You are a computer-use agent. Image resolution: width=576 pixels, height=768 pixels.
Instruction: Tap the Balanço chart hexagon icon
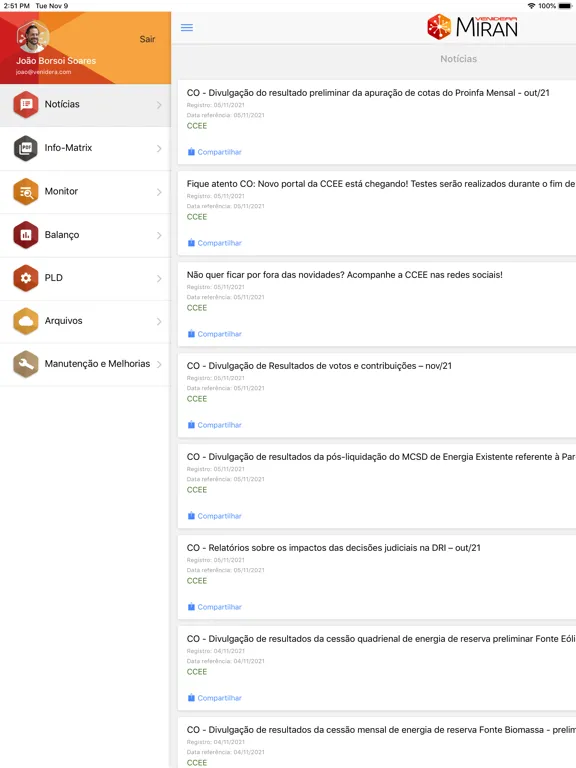point(26,235)
